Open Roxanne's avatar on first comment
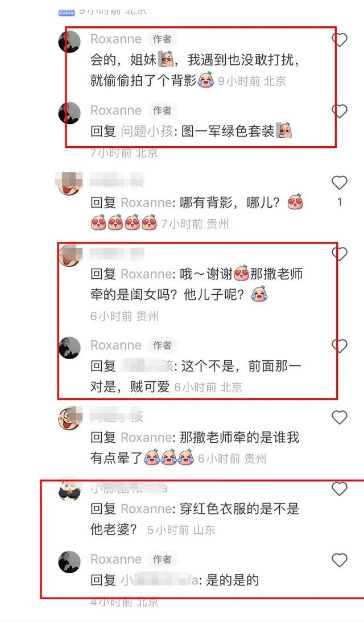The height and width of the screenshot is (622, 364). 70,41
